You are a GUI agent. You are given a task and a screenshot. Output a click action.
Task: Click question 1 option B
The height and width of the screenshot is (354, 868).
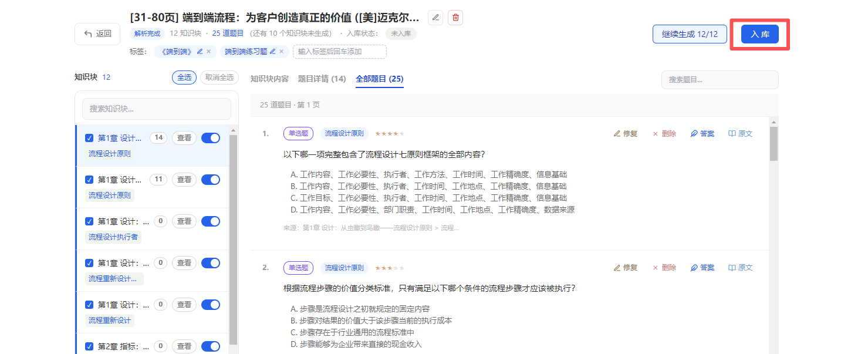428,186
